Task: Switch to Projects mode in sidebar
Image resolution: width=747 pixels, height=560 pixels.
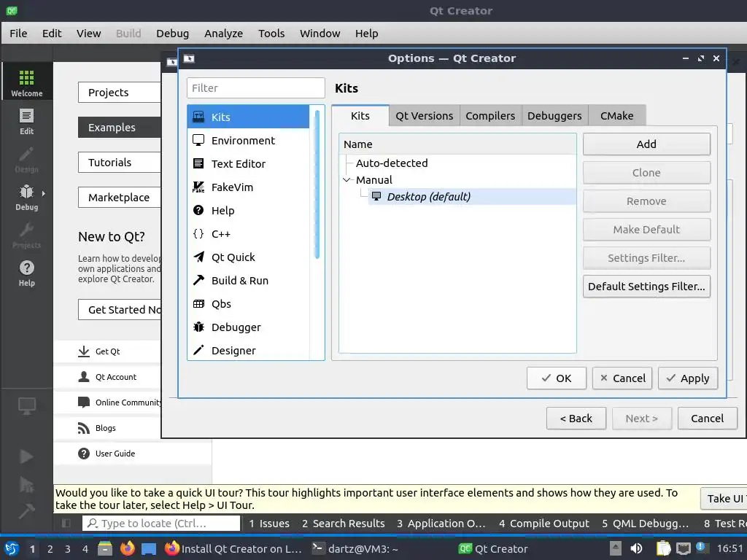Action: tap(27, 236)
